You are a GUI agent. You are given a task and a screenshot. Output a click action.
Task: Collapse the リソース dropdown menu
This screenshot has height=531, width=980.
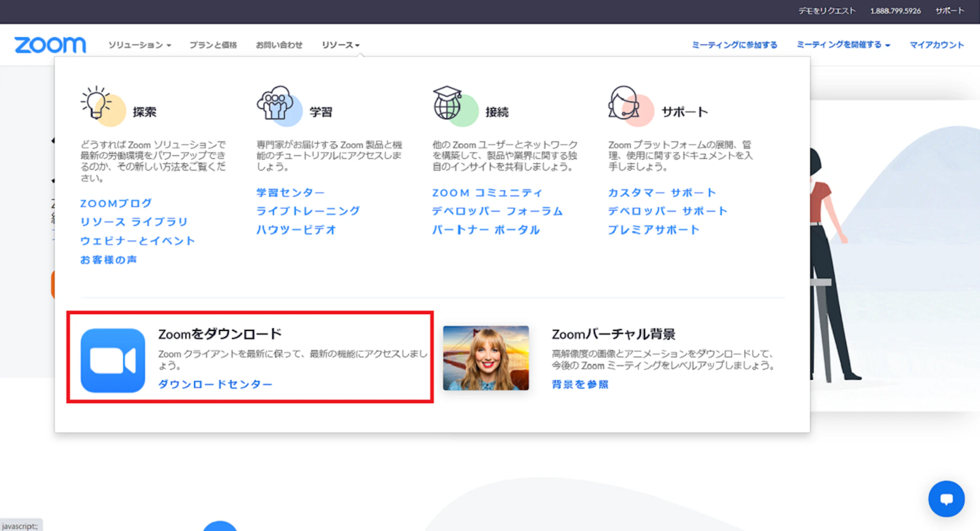(340, 45)
